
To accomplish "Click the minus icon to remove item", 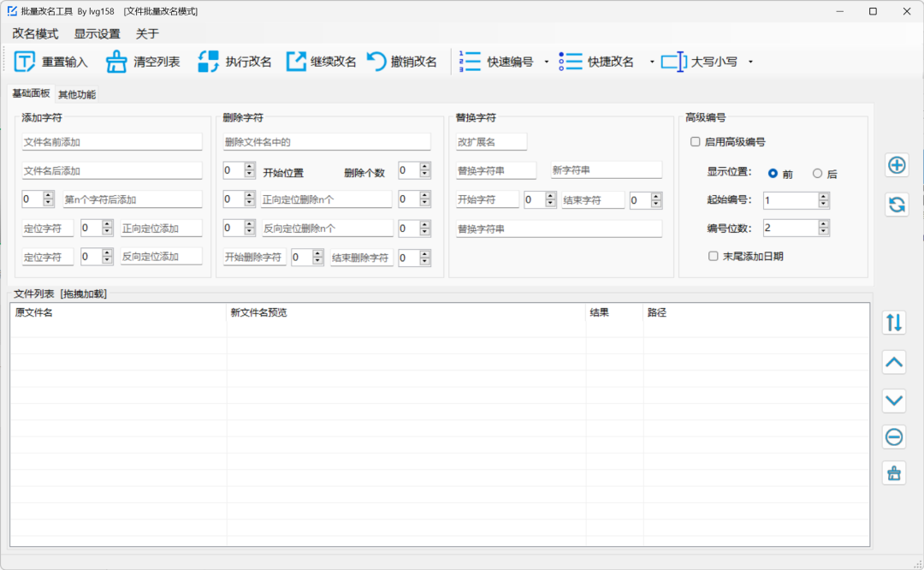I will [894, 437].
